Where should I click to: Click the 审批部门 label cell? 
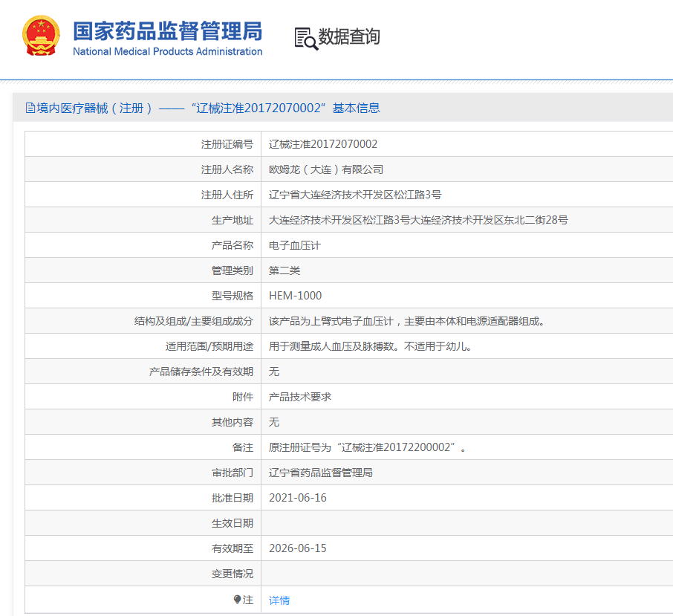point(143,473)
